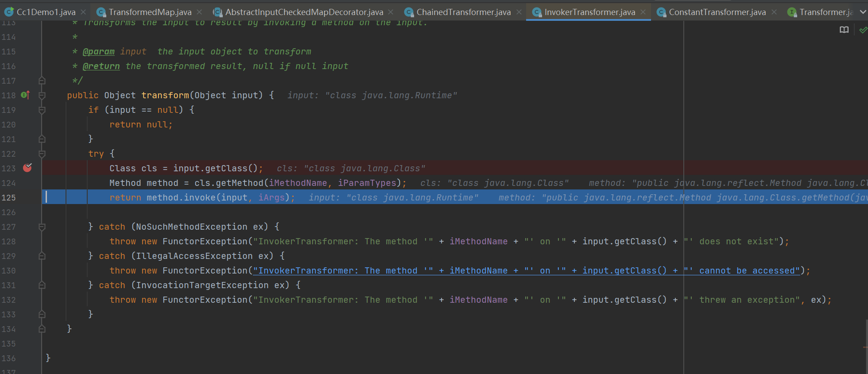Toggle Reader Mode book icon

point(844,30)
